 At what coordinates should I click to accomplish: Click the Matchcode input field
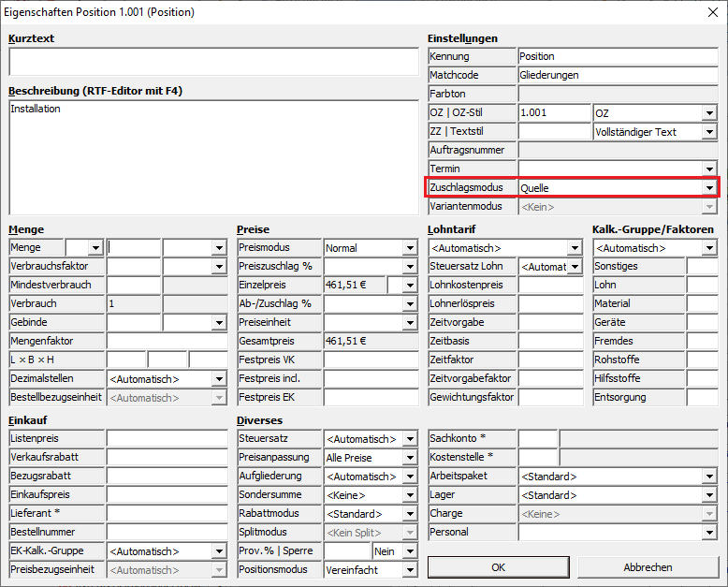click(x=618, y=75)
